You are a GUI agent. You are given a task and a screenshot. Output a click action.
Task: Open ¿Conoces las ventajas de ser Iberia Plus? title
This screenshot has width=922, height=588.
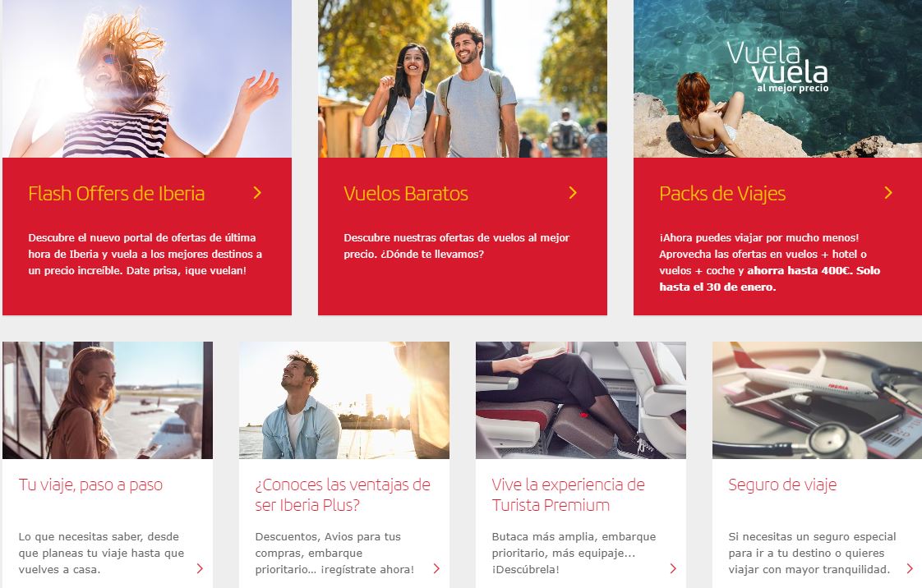click(343, 494)
